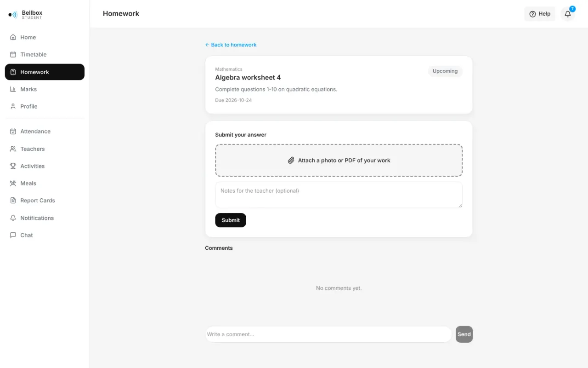Click the Bellbox logo icon
Screen dimensions: 588x368
coord(13,15)
